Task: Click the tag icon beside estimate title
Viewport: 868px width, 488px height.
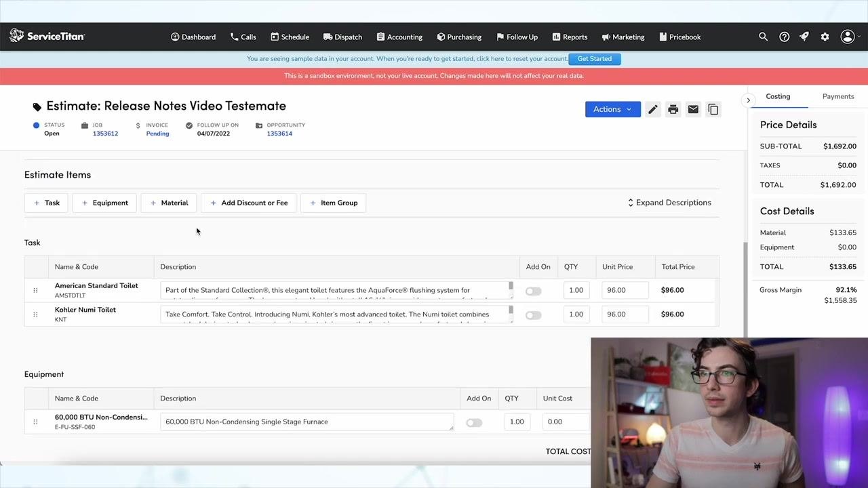Action: [37, 106]
